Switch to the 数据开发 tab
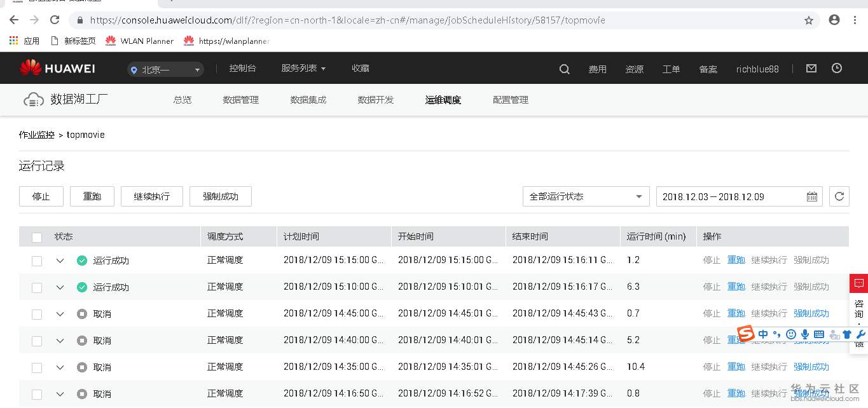Image resolution: width=868 pixels, height=408 pixels. [375, 100]
